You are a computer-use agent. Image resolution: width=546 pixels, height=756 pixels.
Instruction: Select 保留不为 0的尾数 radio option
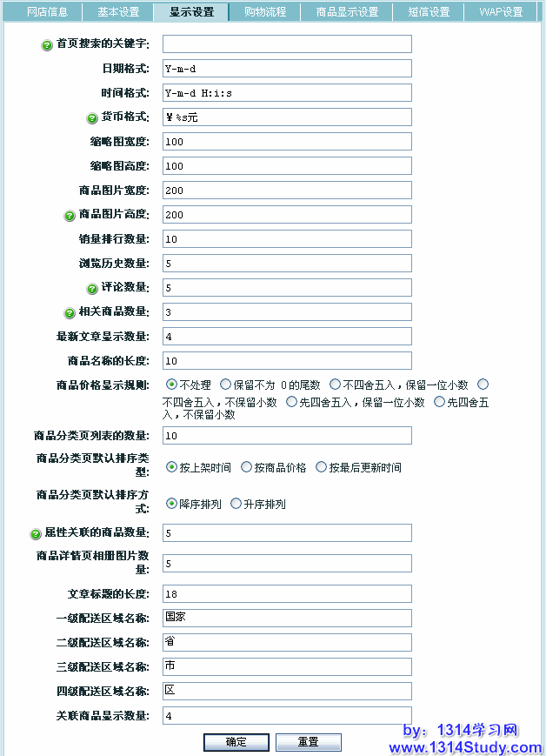pos(225,385)
